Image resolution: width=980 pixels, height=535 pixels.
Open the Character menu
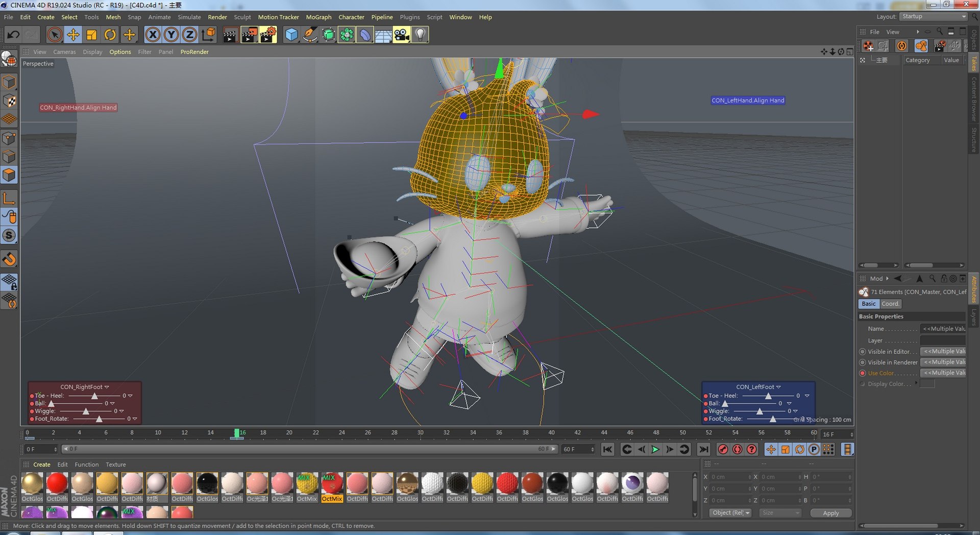(x=351, y=17)
